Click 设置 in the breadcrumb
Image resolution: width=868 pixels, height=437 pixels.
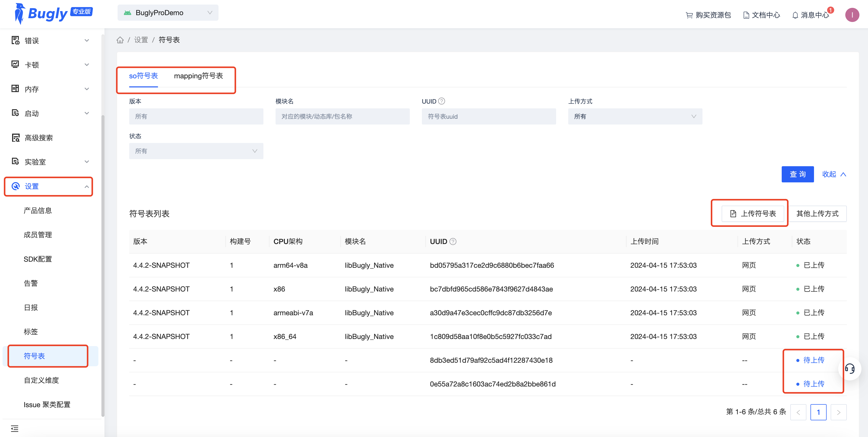[141, 40]
